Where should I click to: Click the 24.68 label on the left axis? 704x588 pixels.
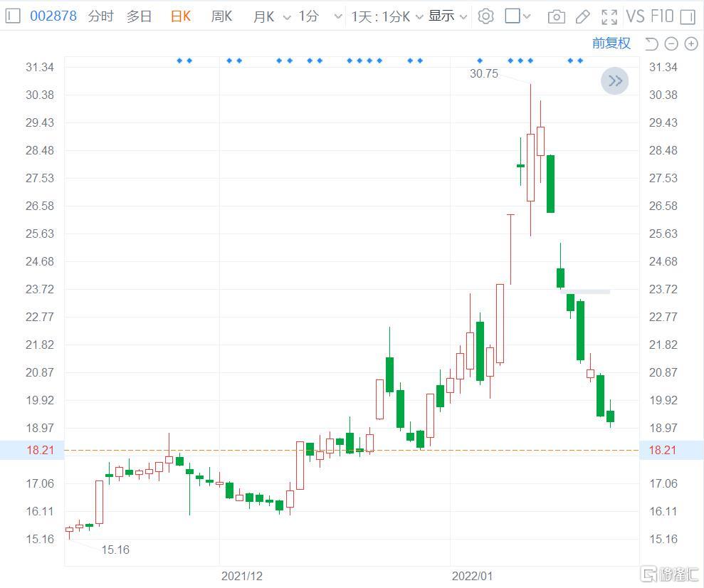[x=40, y=261]
